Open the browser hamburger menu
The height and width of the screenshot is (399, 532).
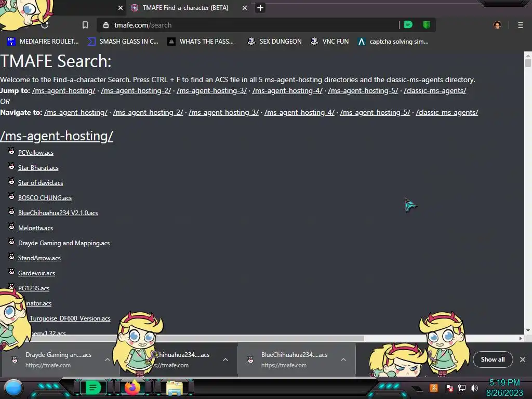click(521, 25)
